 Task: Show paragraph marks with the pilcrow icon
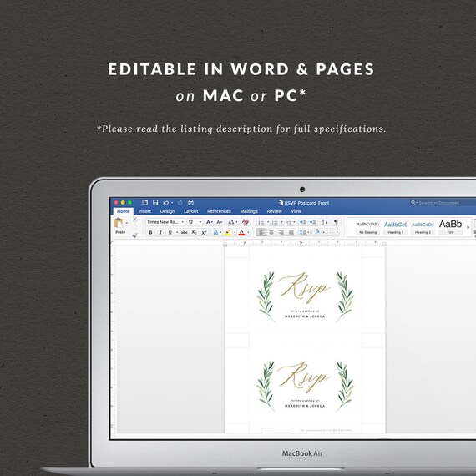(336, 222)
